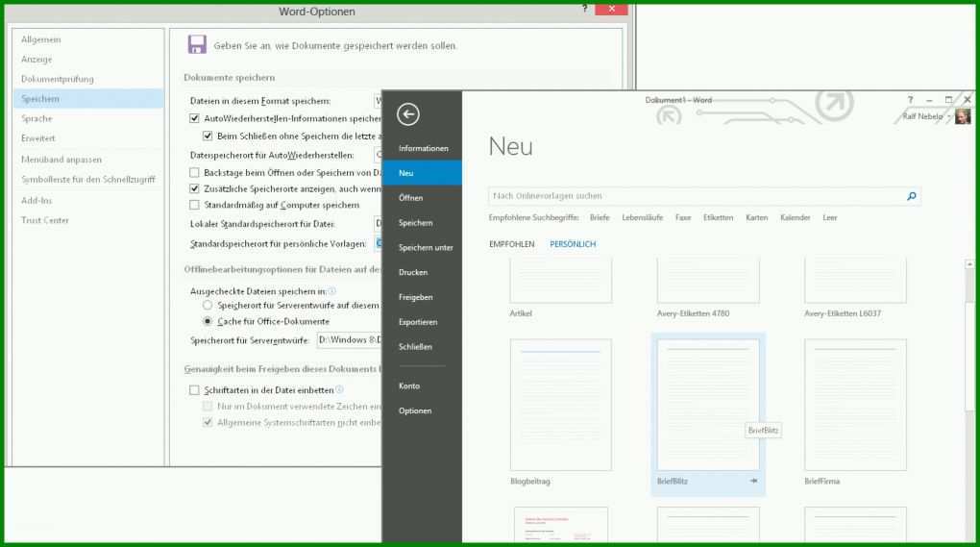Enable Standardmäßig auf Computer speichern checkbox
Viewport: 980px width, 547px height.
tap(194, 205)
